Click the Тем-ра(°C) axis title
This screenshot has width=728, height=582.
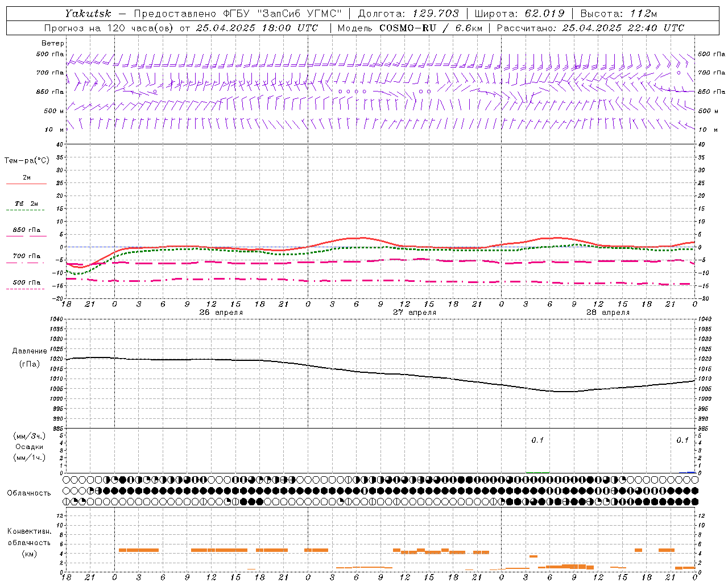pos(27,161)
